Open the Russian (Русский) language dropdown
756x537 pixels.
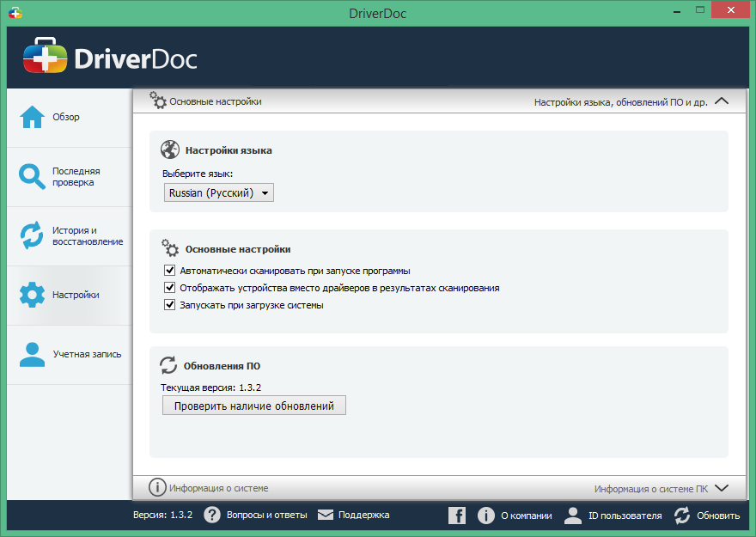(x=219, y=192)
